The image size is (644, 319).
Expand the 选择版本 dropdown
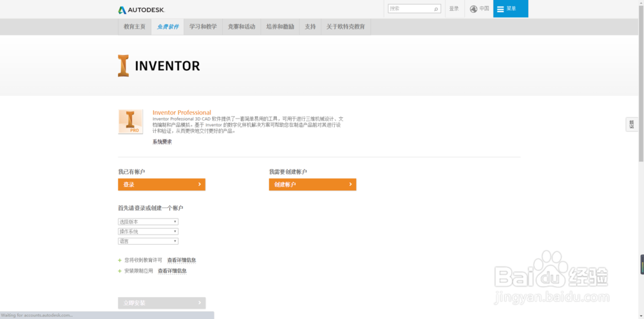coord(148,222)
